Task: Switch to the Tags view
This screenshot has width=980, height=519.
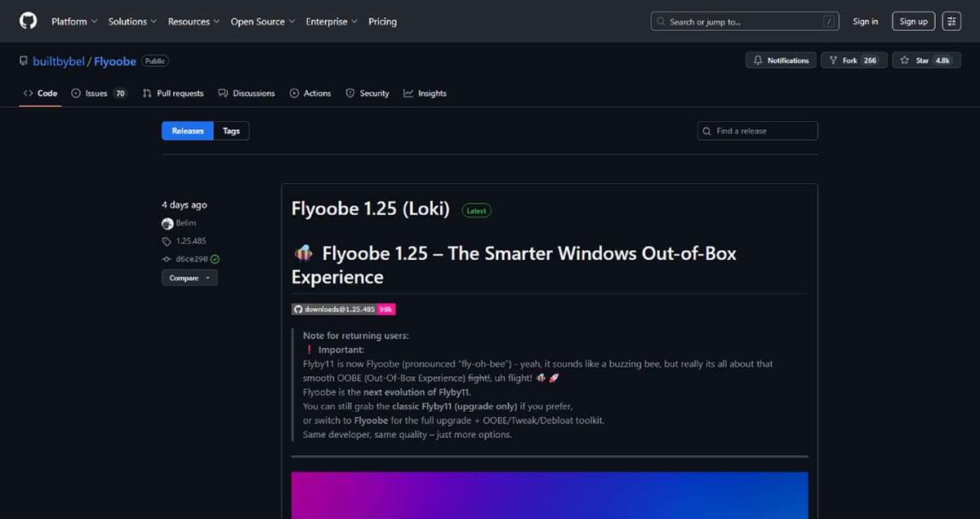Action: tap(231, 131)
